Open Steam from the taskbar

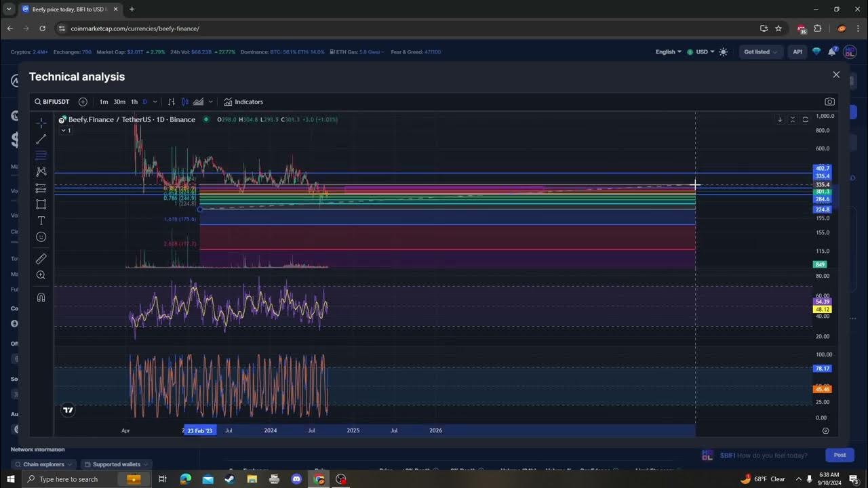click(229, 479)
